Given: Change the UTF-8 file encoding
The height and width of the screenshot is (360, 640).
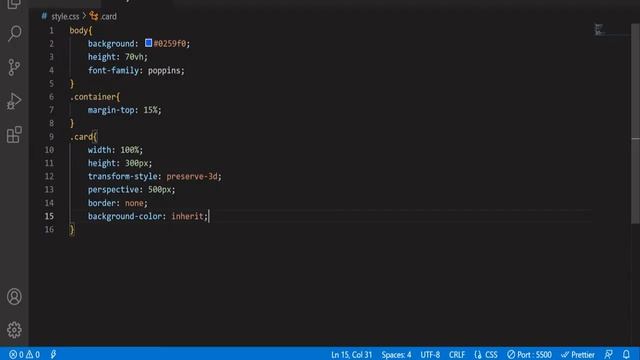Looking at the screenshot, I should pos(430,354).
